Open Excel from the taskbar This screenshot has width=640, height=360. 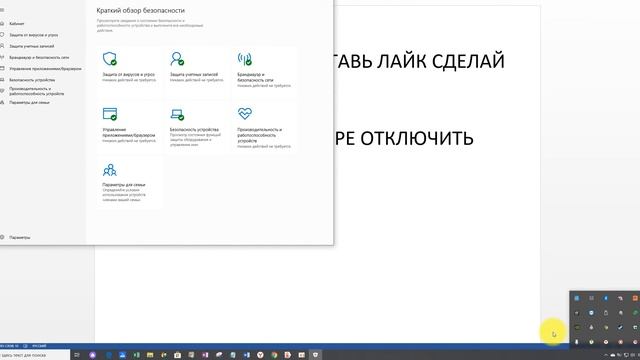pyautogui.click(x=136, y=355)
